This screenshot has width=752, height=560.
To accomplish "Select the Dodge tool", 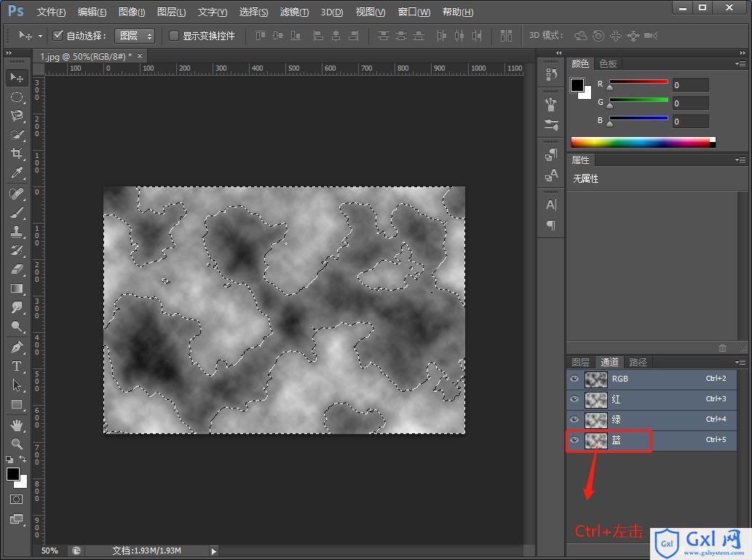I will [17, 326].
